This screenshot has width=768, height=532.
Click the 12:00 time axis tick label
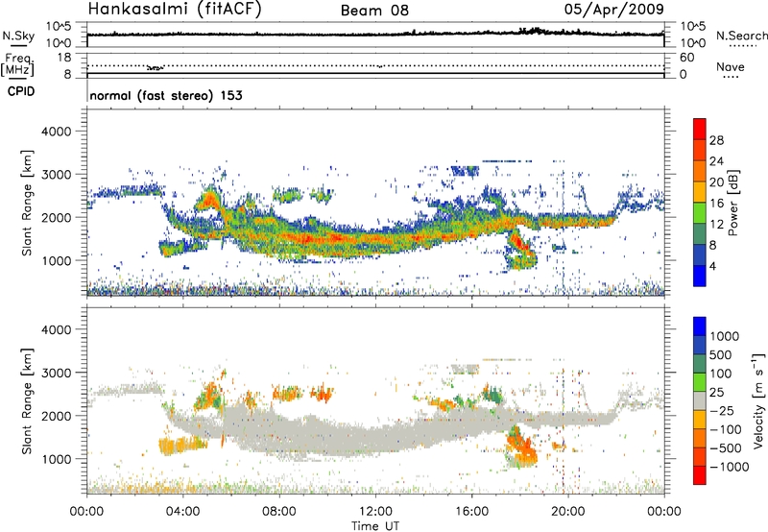coord(375,512)
